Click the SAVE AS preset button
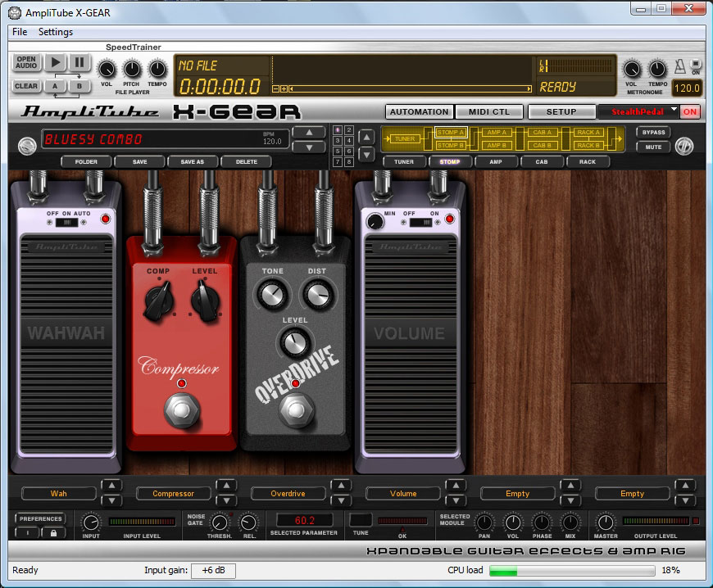This screenshot has height=588, width=713. (x=193, y=162)
